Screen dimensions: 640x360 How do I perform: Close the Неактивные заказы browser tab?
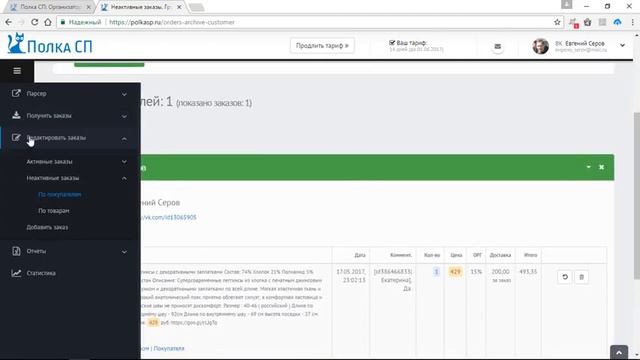click(179, 7)
